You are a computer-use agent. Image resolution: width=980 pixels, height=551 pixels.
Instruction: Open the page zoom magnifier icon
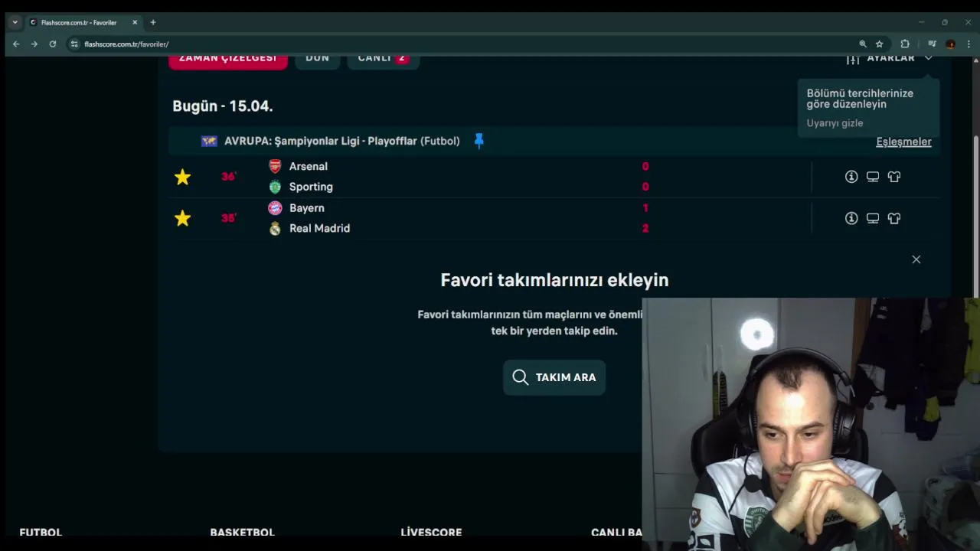(863, 44)
